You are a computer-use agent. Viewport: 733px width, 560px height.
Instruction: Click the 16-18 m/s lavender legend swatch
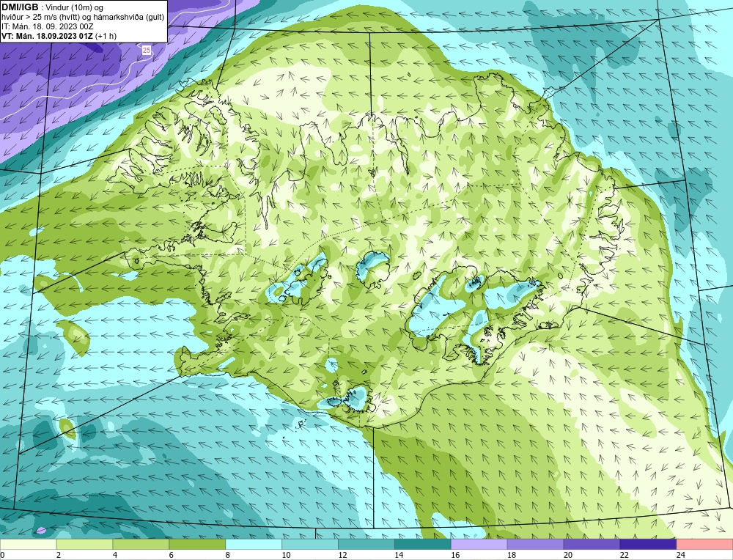[x=479, y=544]
